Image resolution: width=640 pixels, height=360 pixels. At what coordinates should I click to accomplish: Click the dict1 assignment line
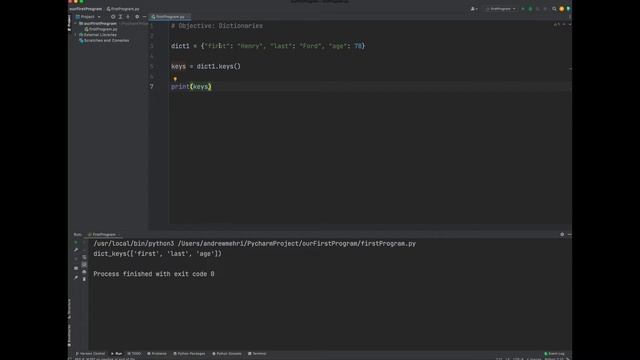tap(268, 46)
